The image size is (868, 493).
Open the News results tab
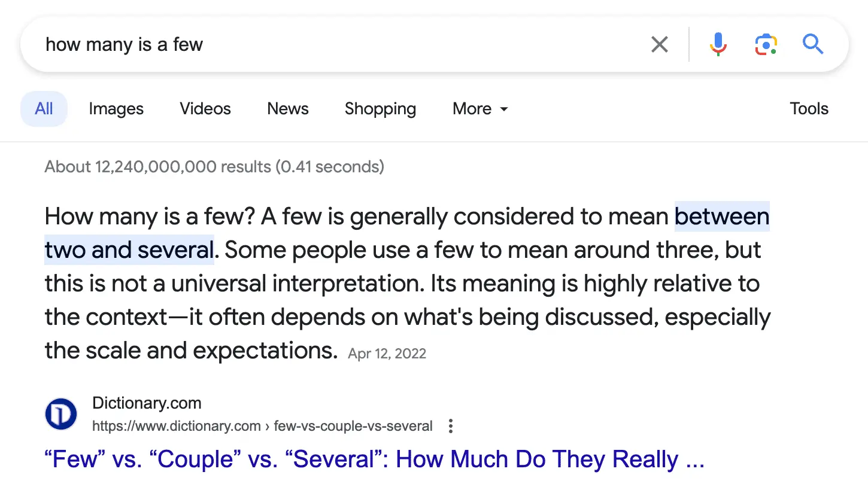click(288, 109)
